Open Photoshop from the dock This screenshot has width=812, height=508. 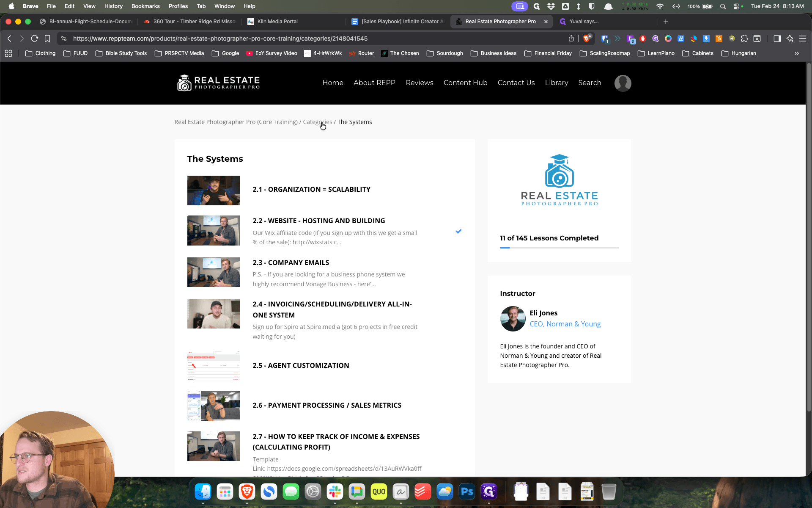coord(467,491)
